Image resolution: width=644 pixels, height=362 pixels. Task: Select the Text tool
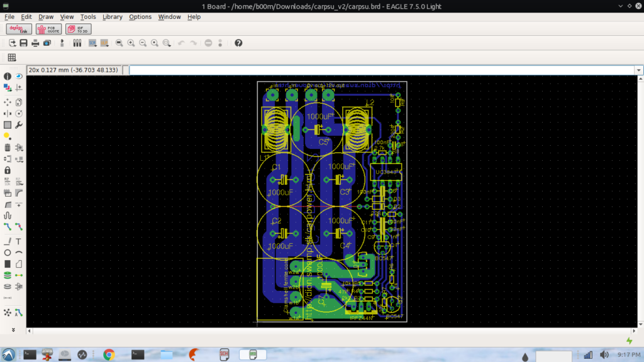pos(19,241)
